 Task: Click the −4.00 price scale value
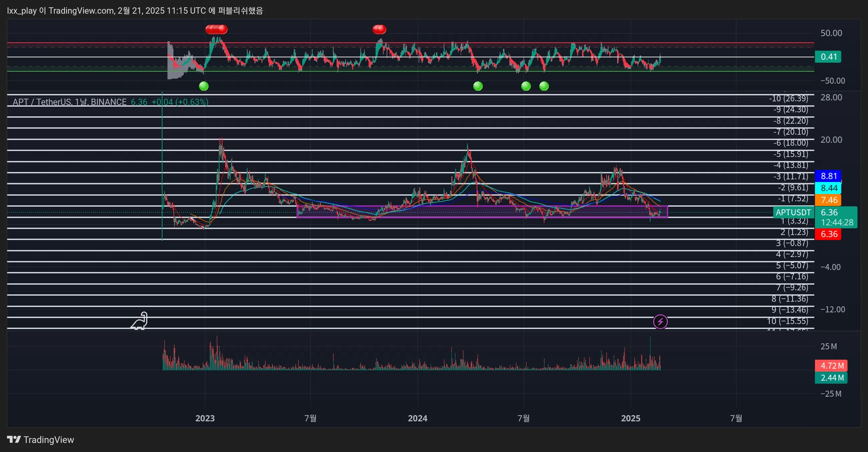[x=831, y=267]
